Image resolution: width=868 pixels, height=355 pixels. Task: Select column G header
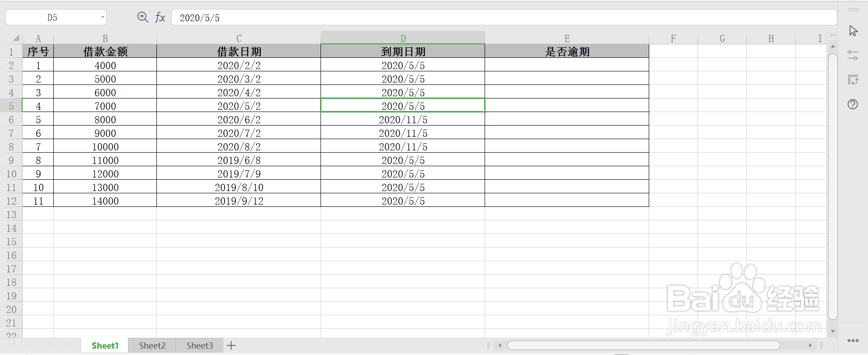point(722,38)
